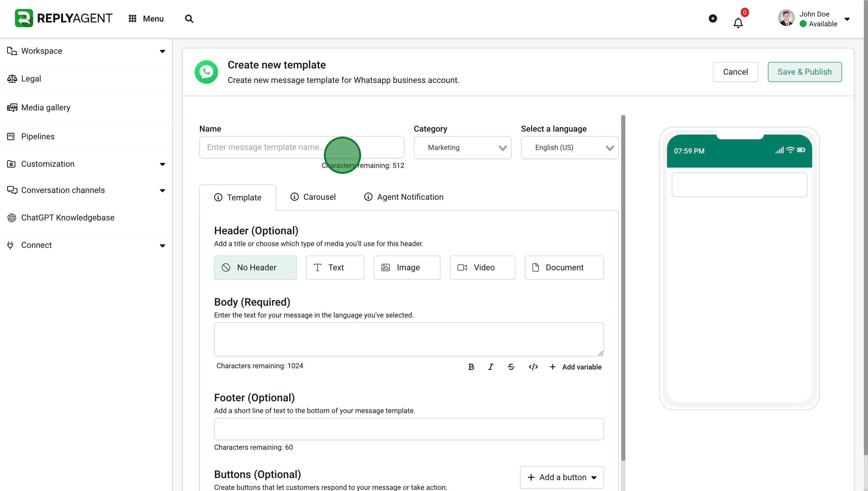Screen dimensions: 868x491
Task: Click the Customization icon
Action: click(11, 164)
